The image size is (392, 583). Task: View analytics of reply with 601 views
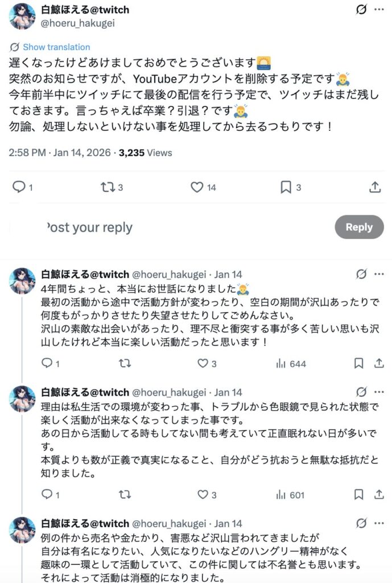(280, 495)
